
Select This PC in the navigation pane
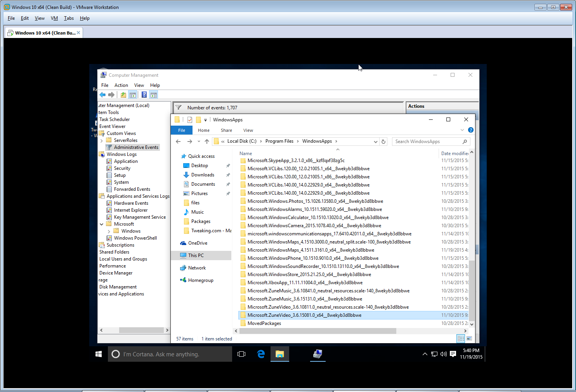pyautogui.click(x=196, y=256)
